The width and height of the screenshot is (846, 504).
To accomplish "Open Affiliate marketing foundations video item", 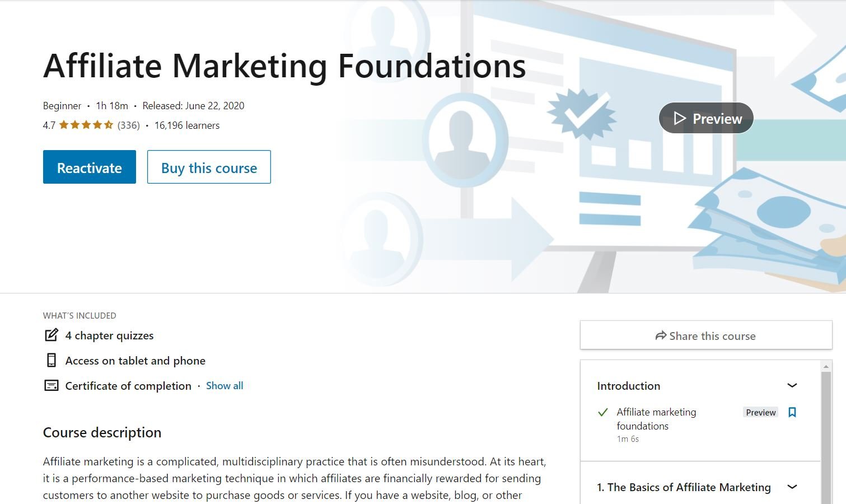I will pyautogui.click(x=656, y=419).
